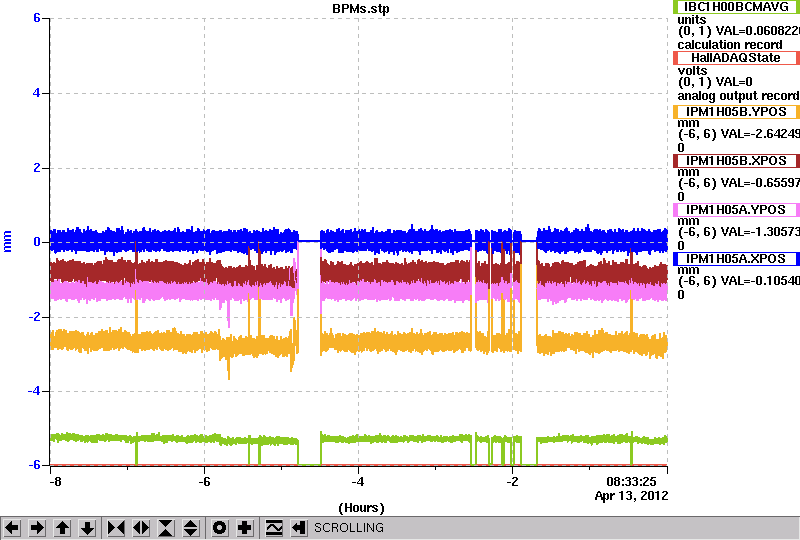Click the y-axis tick label 6
Screen dimensions: 800x540
[37, 18]
